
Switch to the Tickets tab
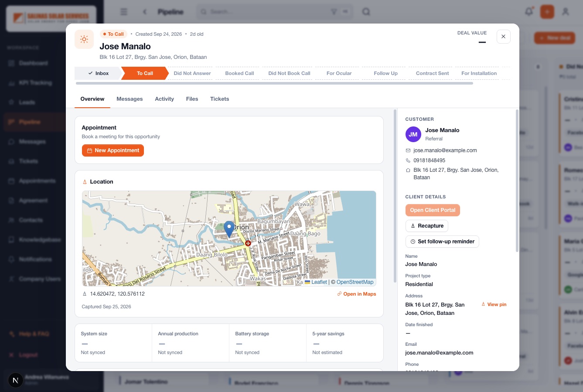[219, 99]
